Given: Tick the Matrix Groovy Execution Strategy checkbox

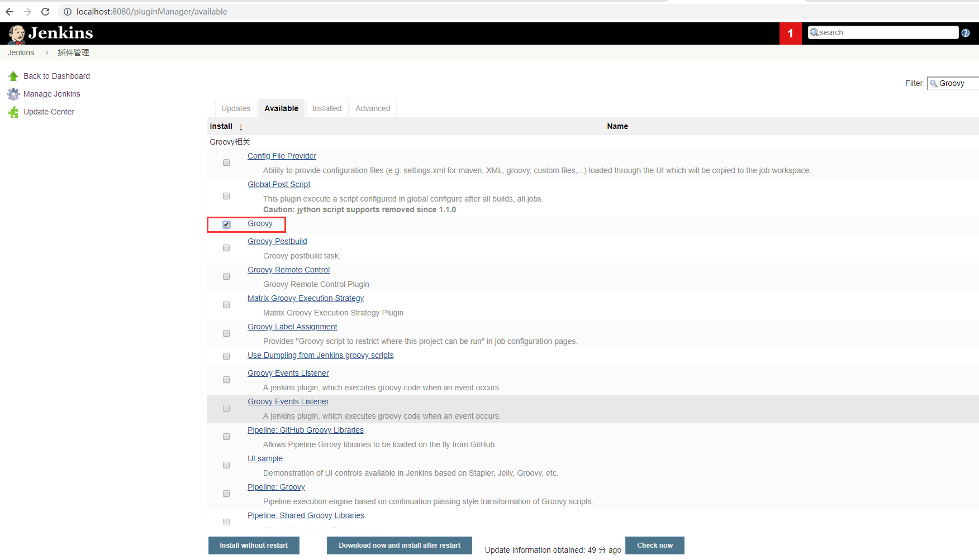Looking at the screenshot, I should [x=226, y=305].
